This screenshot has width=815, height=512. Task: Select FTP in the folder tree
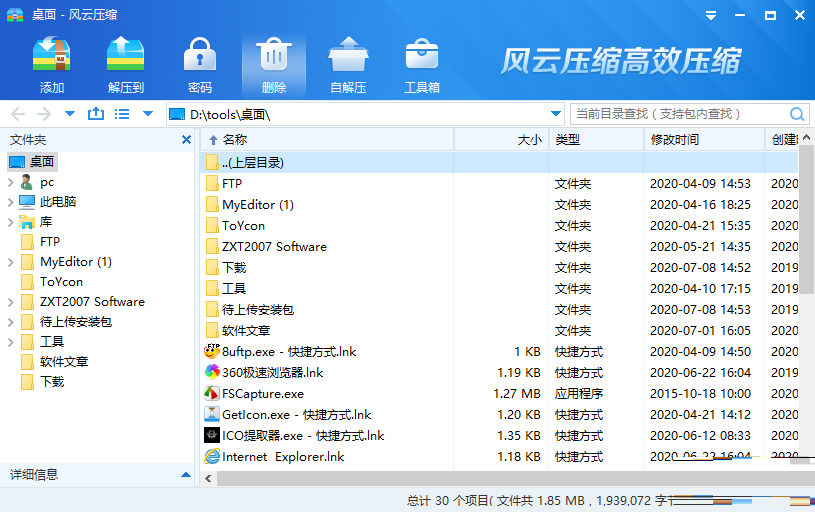click(50, 242)
